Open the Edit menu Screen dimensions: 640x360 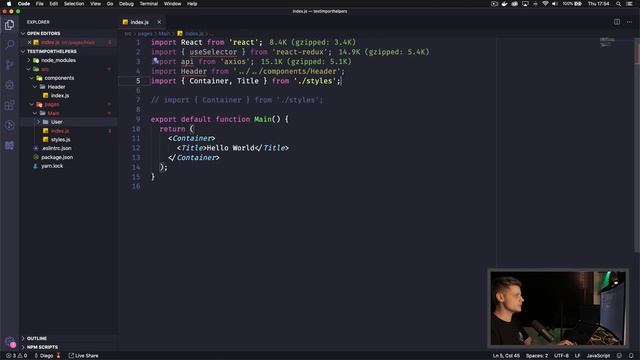tap(53, 4)
